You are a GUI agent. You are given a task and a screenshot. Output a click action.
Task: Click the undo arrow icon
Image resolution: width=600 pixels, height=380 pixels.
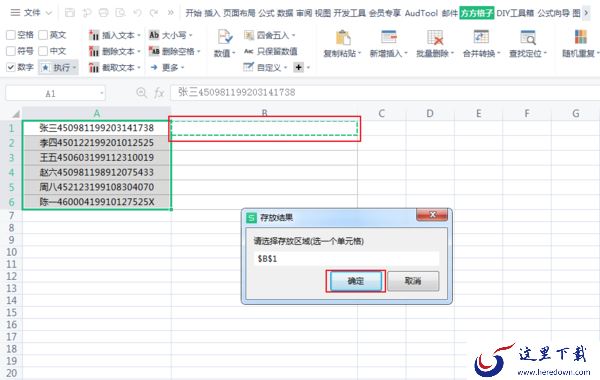point(137,13)
